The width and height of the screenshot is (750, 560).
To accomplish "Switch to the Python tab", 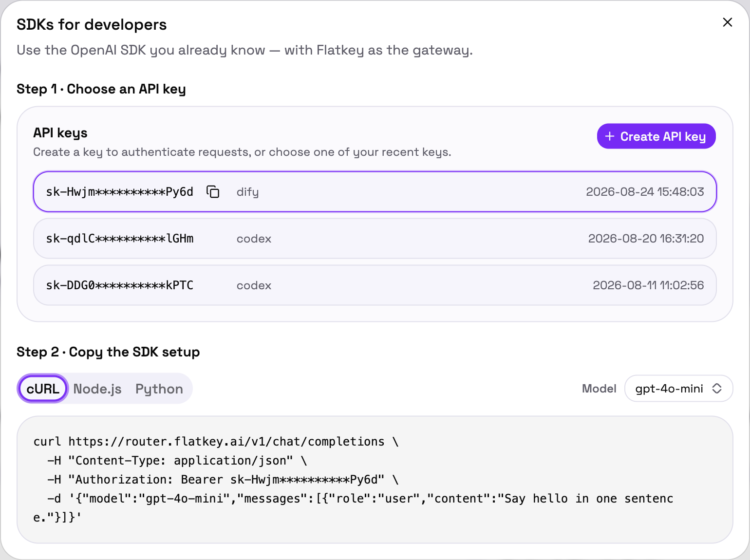I will tap(159, 389).
